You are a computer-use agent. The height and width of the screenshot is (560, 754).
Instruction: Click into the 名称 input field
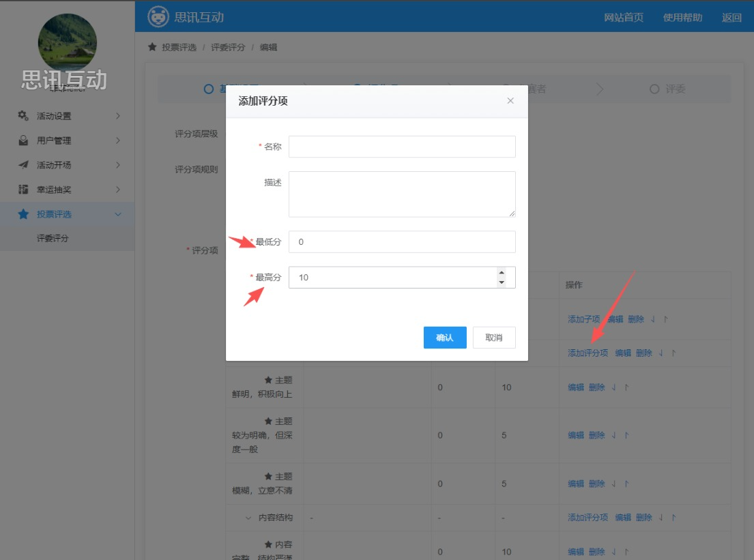pos(402,147)
